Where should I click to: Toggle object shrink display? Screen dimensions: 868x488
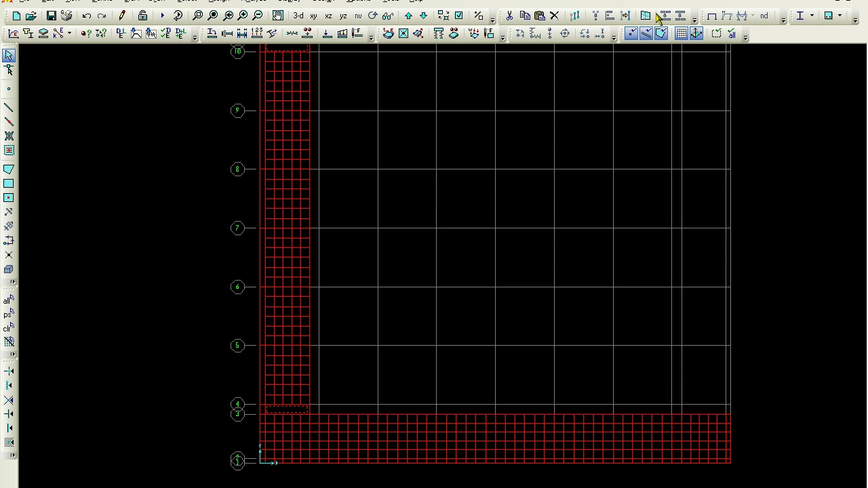443,16
